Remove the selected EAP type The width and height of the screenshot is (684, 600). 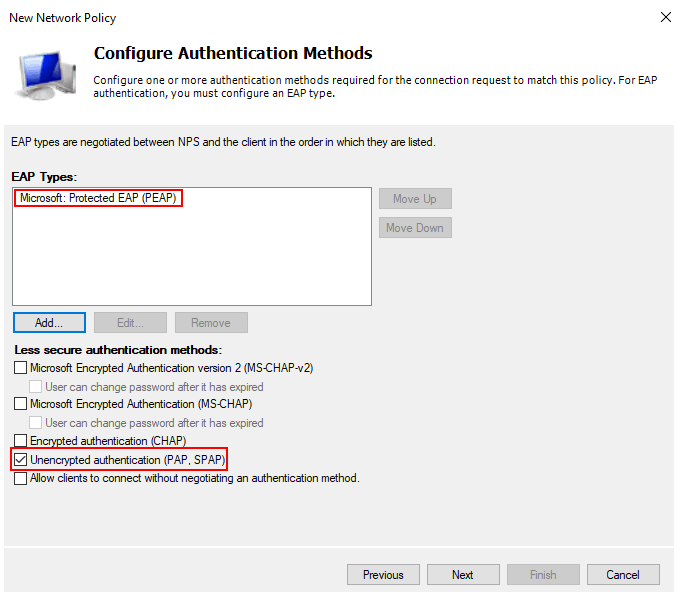(x=211, y=323)
